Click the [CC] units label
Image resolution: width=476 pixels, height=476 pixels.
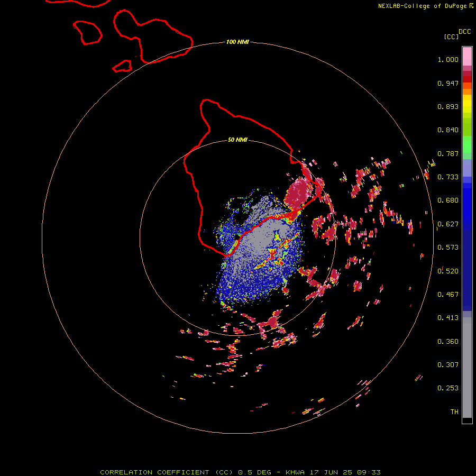pos(452,36)
